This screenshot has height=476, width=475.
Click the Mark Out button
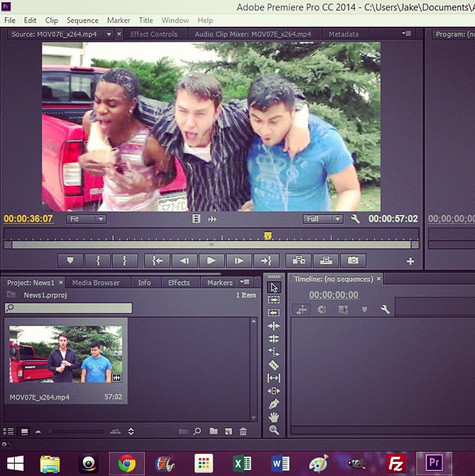125,260
